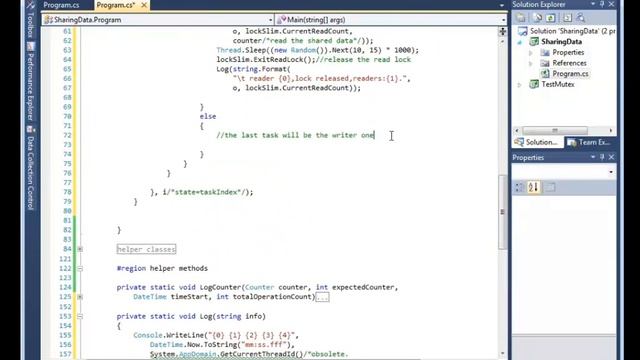This screenshot has height=360, width=640.
Task: Click Solution Explorer horizontal scrollbar thumb
Action: pyautogui.click(x=555, y=131)
